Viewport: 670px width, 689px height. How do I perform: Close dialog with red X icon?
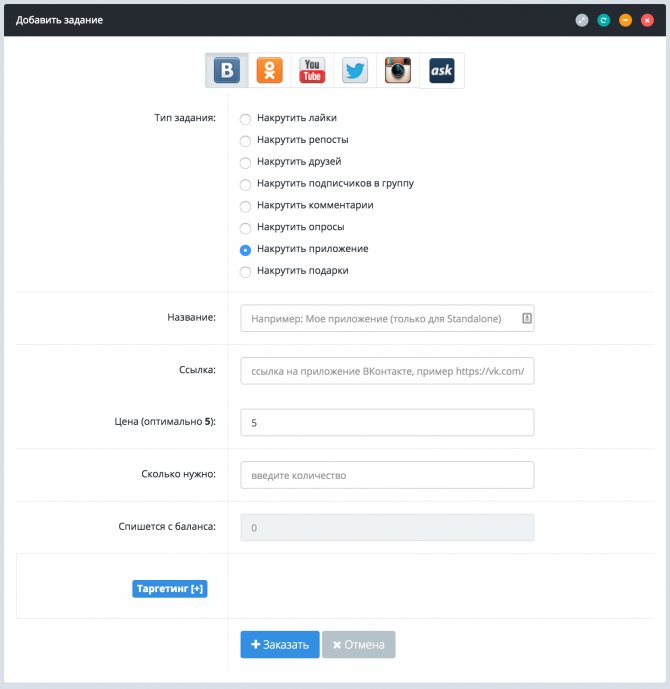point(647,20)
